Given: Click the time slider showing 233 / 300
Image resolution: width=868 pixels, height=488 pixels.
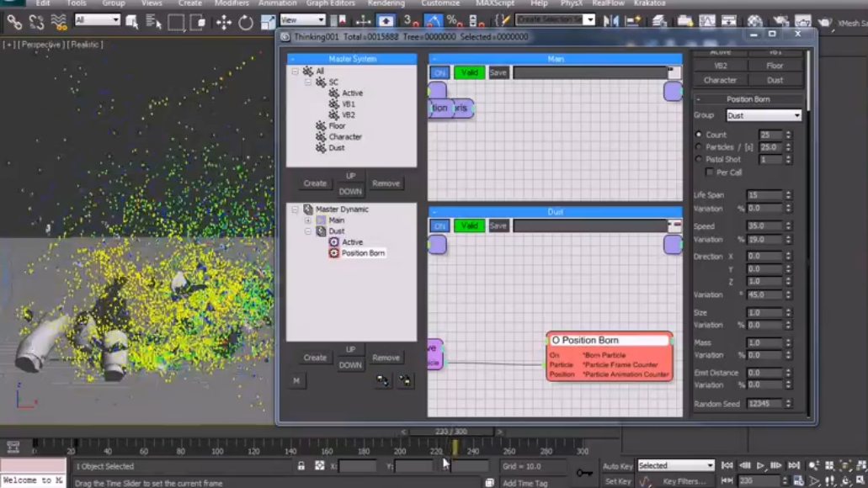Looking at the screenshot, I should coord(451,432).
